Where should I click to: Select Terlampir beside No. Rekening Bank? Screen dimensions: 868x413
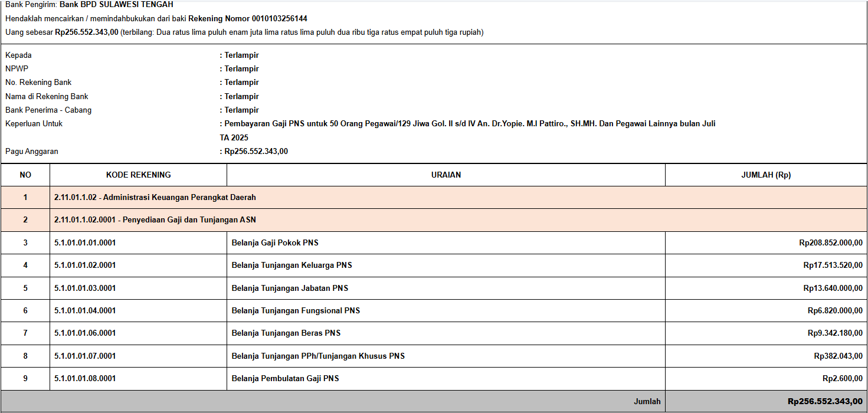[242, 83]
